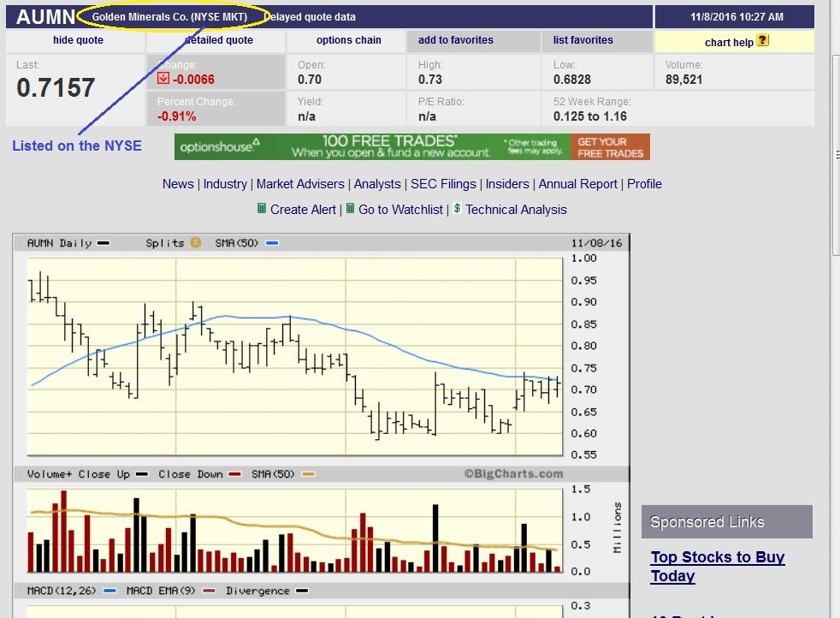This screenshot has height=618, width=840.
Task: Open list favorites
Action: pyautogui.click(x=583, y=40)
